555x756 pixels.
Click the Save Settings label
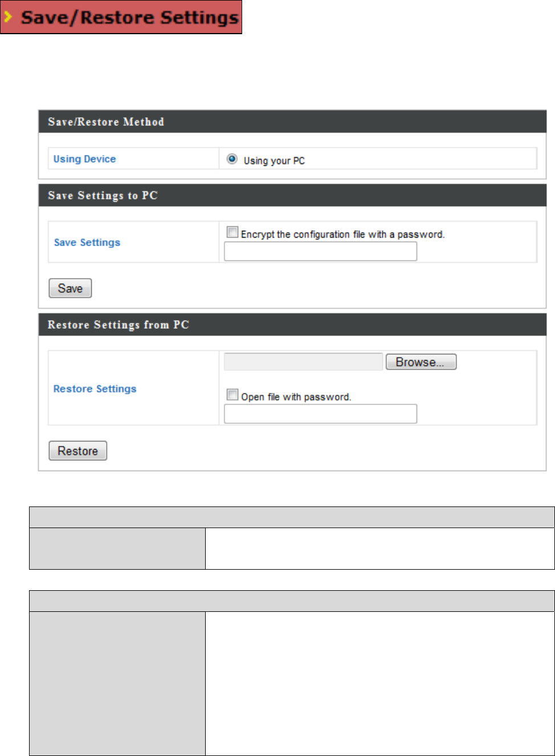[x=87, y=242]
